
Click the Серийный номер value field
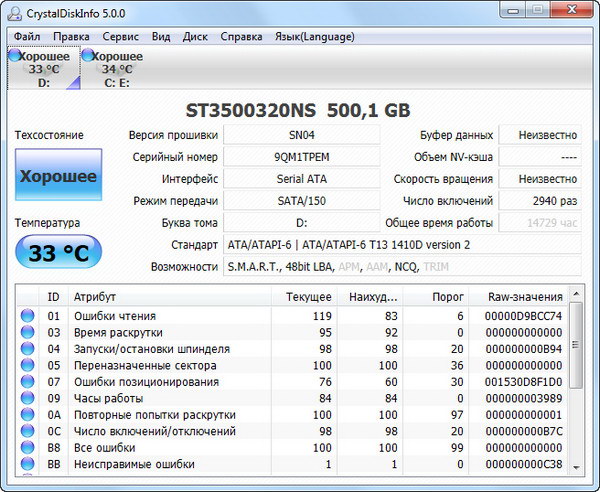click(300, 157)
